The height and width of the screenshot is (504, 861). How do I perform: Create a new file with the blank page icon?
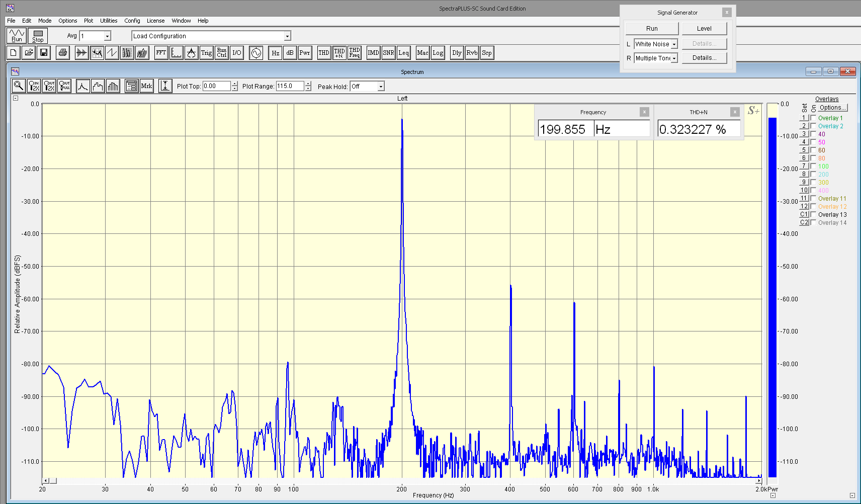click(x=14, y=52)
